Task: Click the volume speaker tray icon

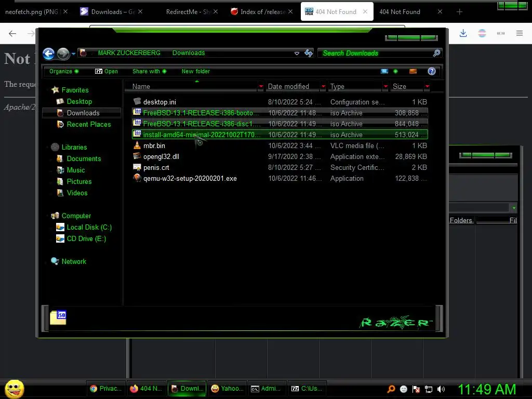Action: 441,389
